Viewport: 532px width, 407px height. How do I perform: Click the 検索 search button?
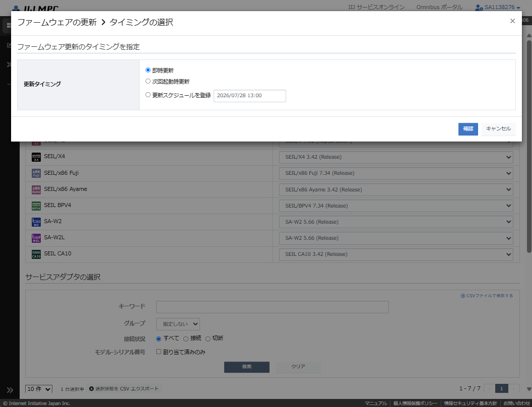[247, 367]
